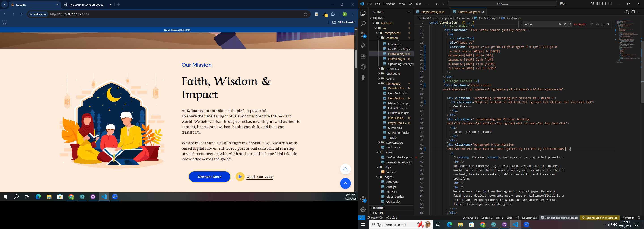Click Tabnine: Sign-in is required
The image size is (644, 229).
point(600,218)
